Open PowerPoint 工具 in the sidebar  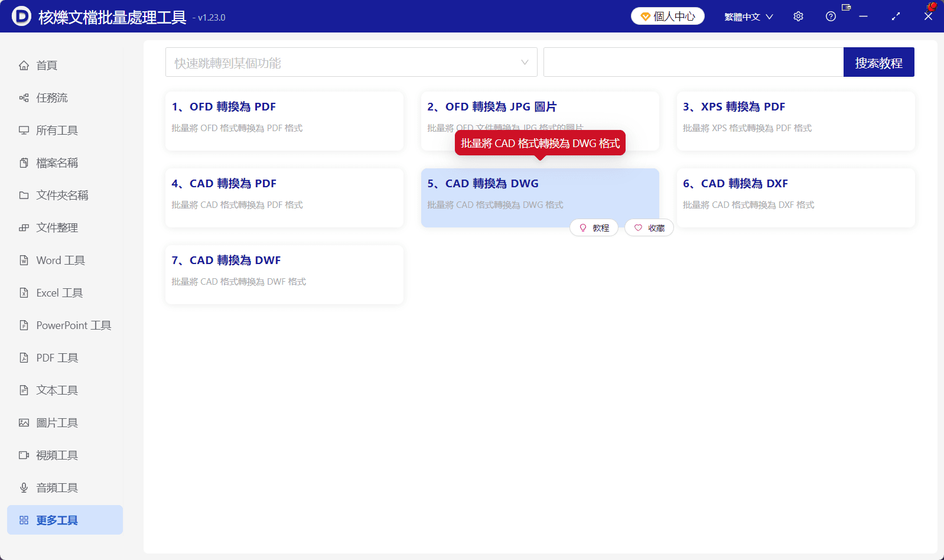point(65,325)
